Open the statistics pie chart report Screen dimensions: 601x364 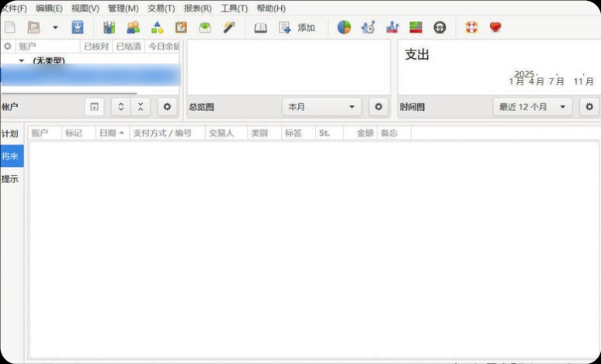click(x=344, y=28)
